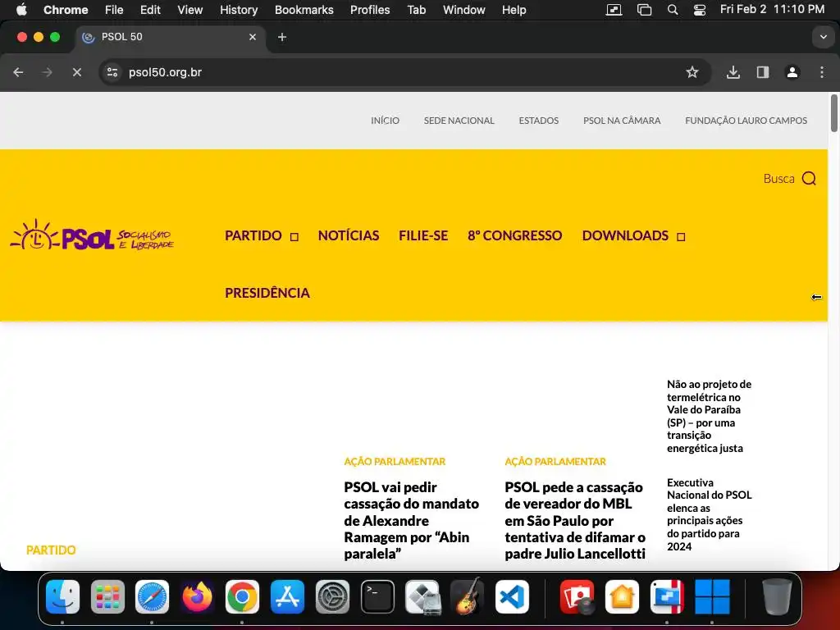Open Spotlight search in the menu bar
840x630 pixels.
coord(673,10)
